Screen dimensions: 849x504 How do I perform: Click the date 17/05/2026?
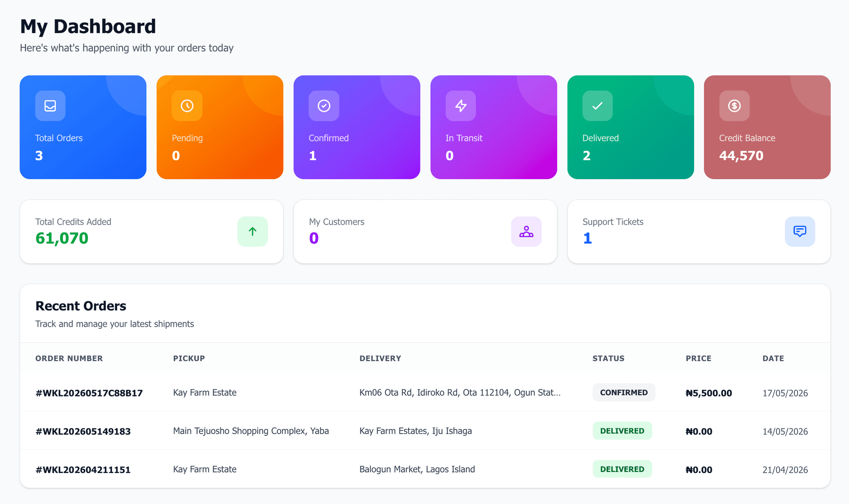point(785,393)
